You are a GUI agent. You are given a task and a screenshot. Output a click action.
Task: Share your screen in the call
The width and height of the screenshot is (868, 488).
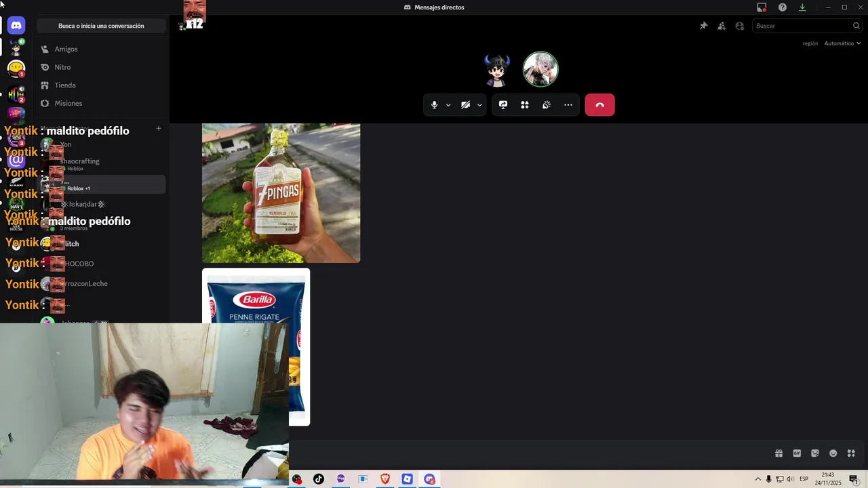(x=503, y=105)
